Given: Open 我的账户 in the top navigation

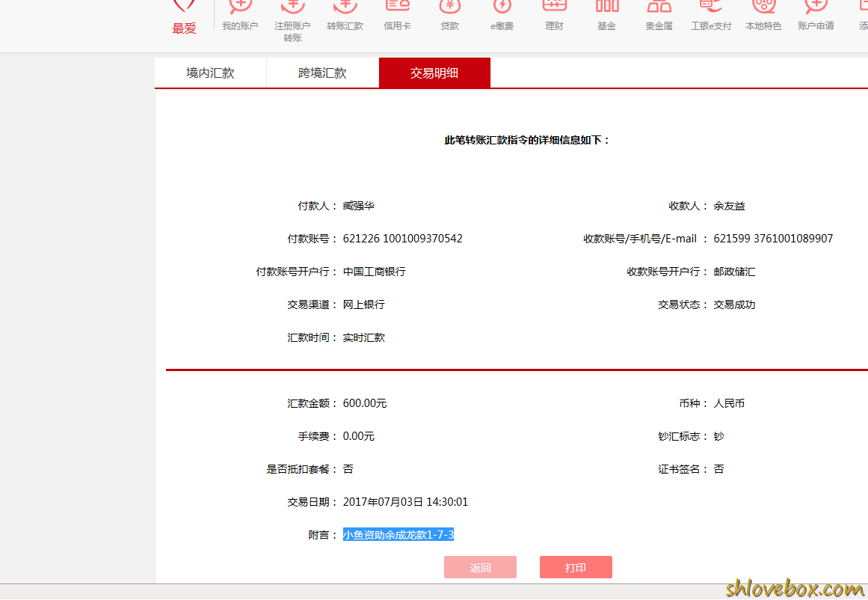Looking at the screenshot, I should pyautogui.click(x=240, y=16).
